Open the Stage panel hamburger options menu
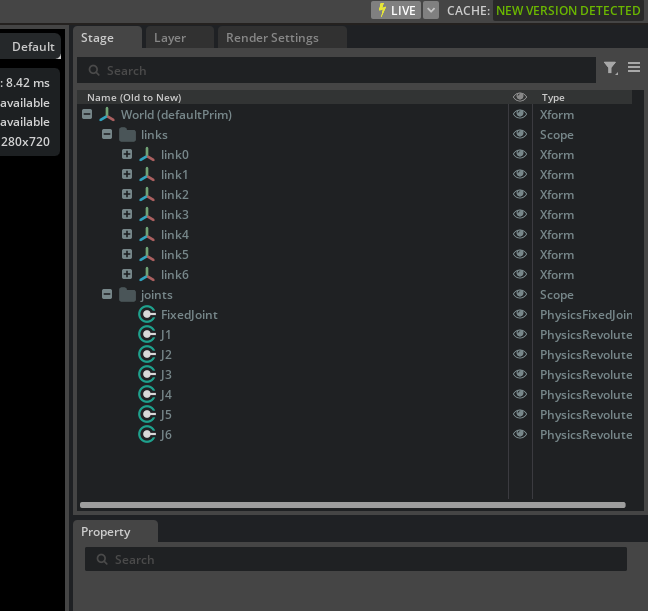Viewport: 648px width, 611px height. tap(634, 68)
